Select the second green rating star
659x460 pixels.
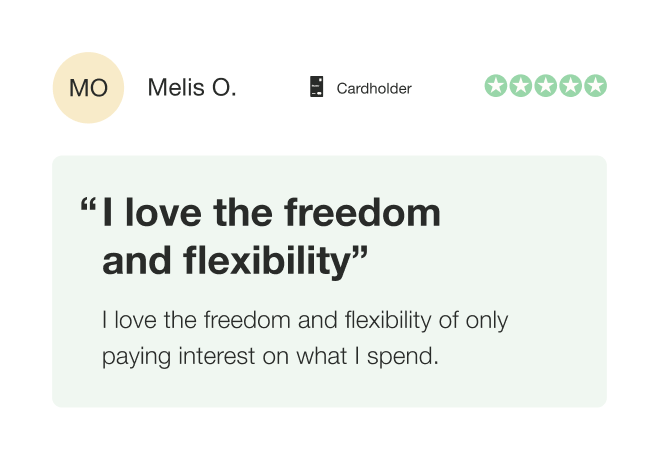coord(521,86)
